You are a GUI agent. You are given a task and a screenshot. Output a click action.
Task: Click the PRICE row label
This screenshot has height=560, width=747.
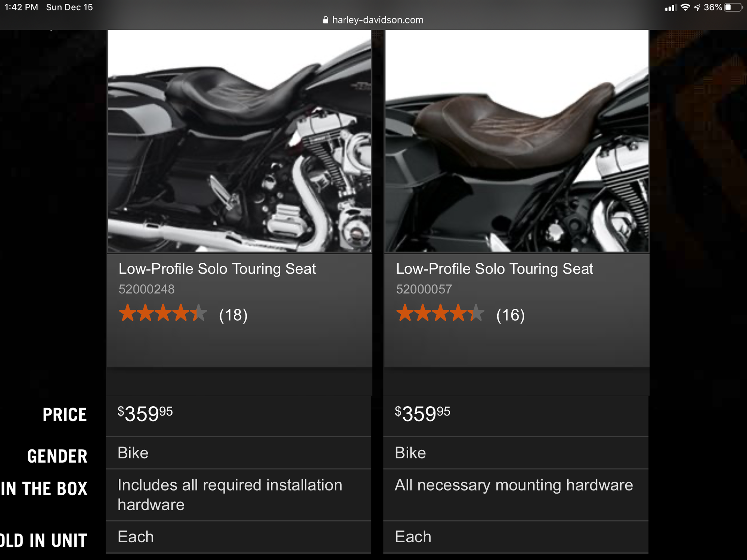point(65,415)
